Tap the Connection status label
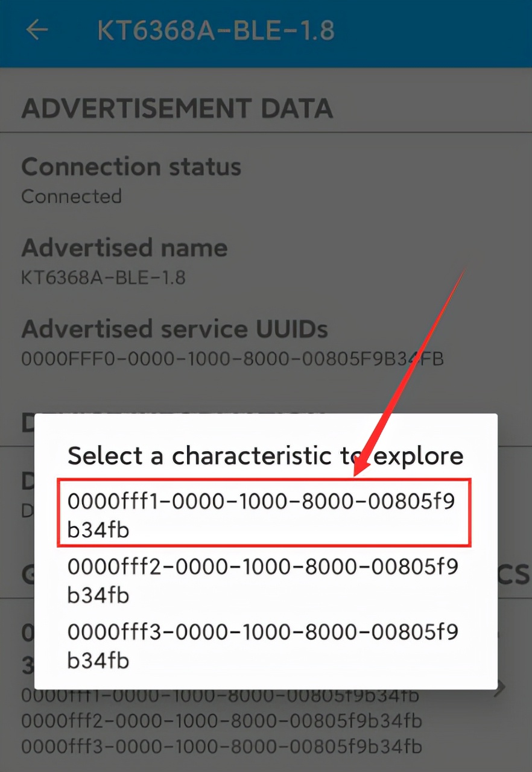The width and height of the screenshot is (532, 772). (x=131, y=167)
